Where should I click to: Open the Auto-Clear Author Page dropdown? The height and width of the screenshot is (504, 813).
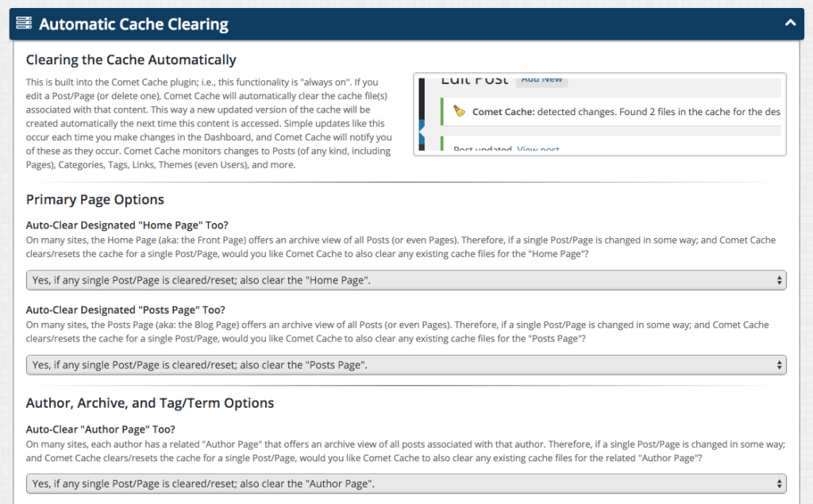point(406,483)
